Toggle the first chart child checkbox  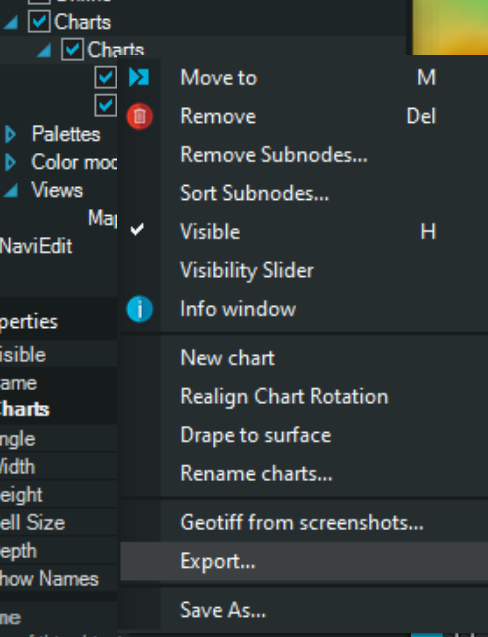tap(106, 77)
